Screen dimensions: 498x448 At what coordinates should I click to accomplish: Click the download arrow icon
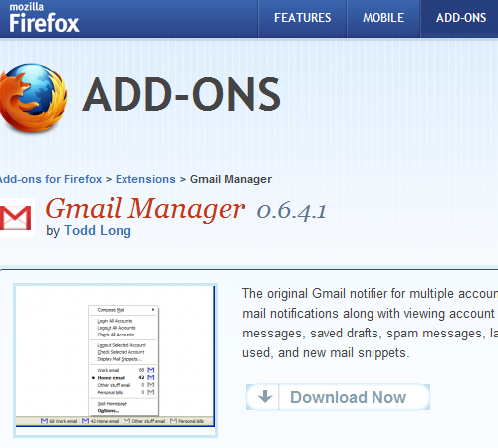(x=265, y=397)
